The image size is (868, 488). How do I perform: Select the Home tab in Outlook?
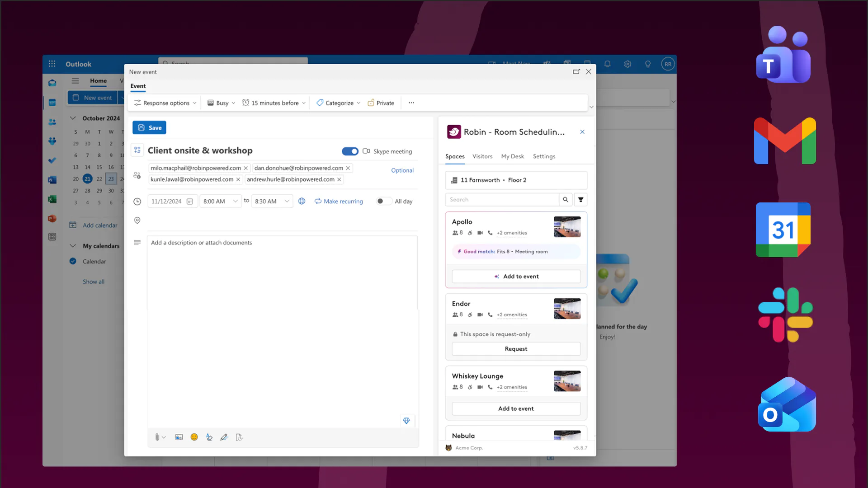pyautogui.click(x=98, y=81)
